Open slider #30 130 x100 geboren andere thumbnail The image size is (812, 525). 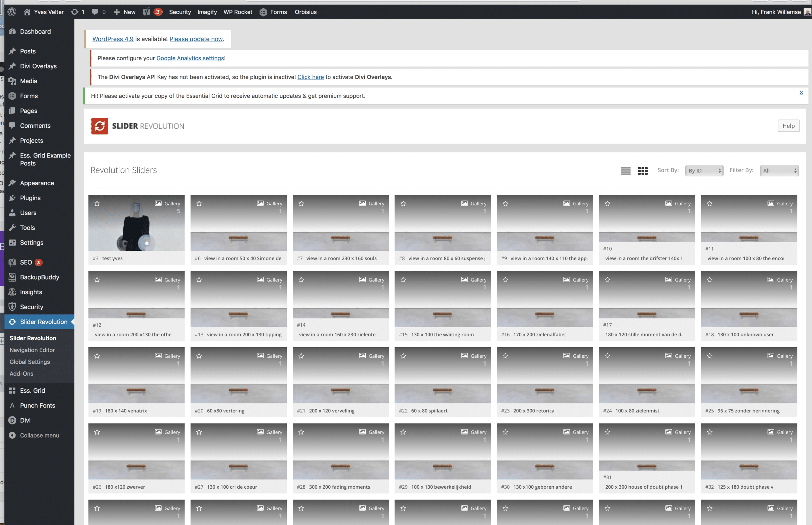(x=545, y=451)
